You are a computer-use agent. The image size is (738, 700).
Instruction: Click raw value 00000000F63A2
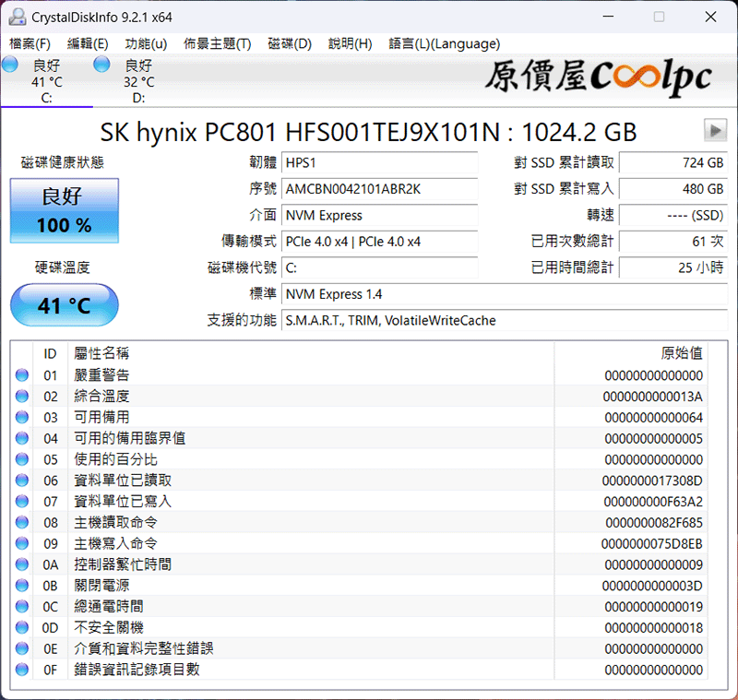[653, 502]
